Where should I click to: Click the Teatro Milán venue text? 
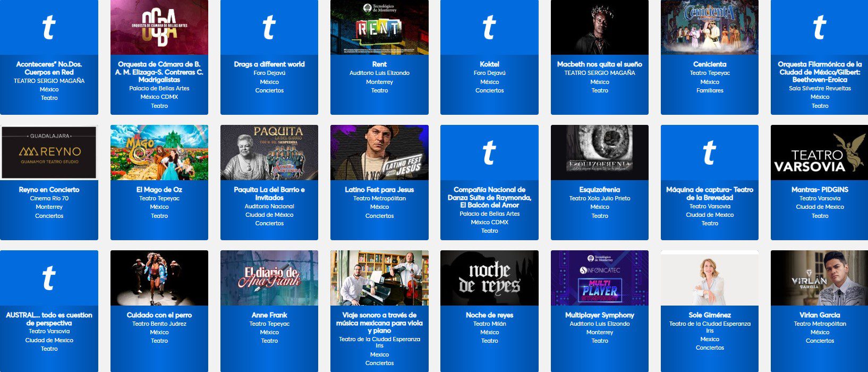489,324
